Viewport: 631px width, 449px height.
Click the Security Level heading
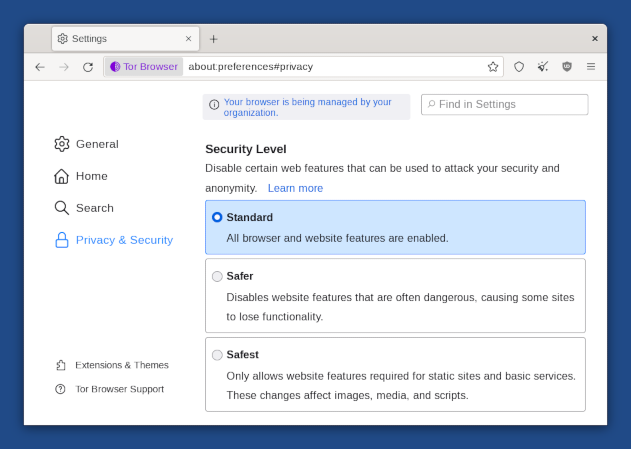point(246,149)
